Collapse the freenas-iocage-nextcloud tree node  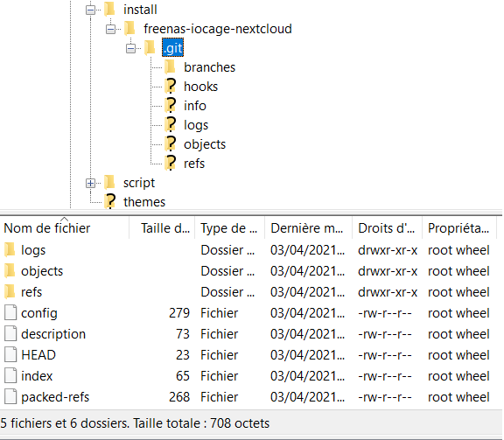click(110, 30)
